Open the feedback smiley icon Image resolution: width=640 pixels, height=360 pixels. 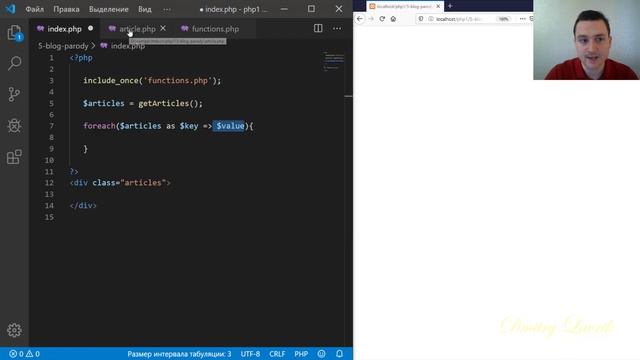(x=322, y=354)
